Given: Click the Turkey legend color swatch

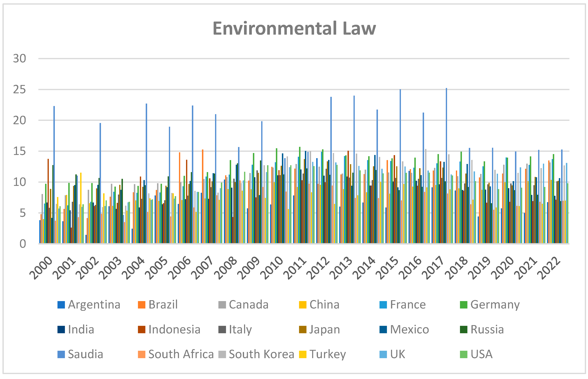Looking at the screenshot, I should tap(303, 354).
